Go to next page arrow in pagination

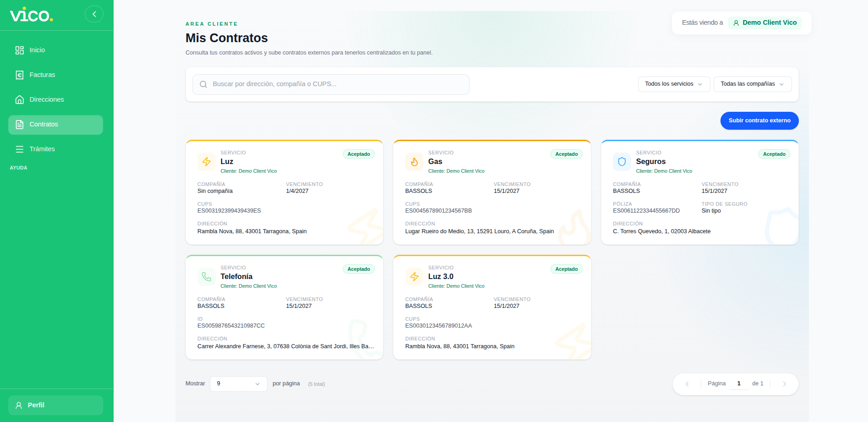[784, 384]
